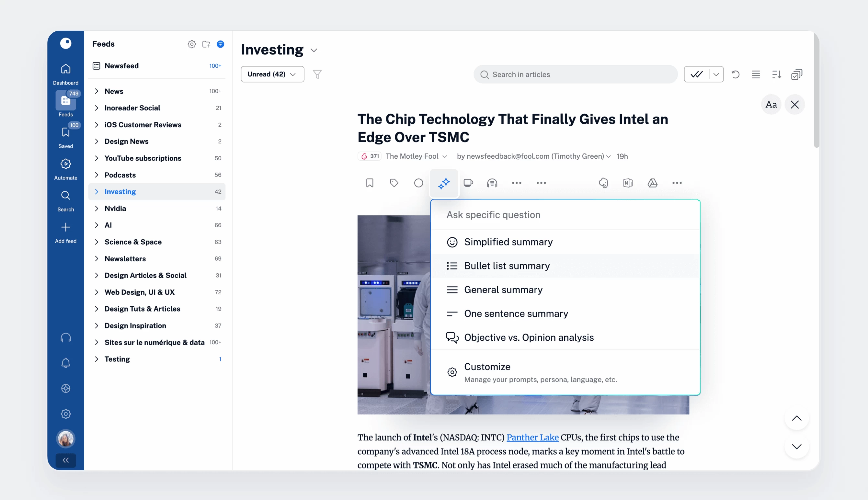
Task: Click the AI sparkle summarize icon
Action: [444, 183]
